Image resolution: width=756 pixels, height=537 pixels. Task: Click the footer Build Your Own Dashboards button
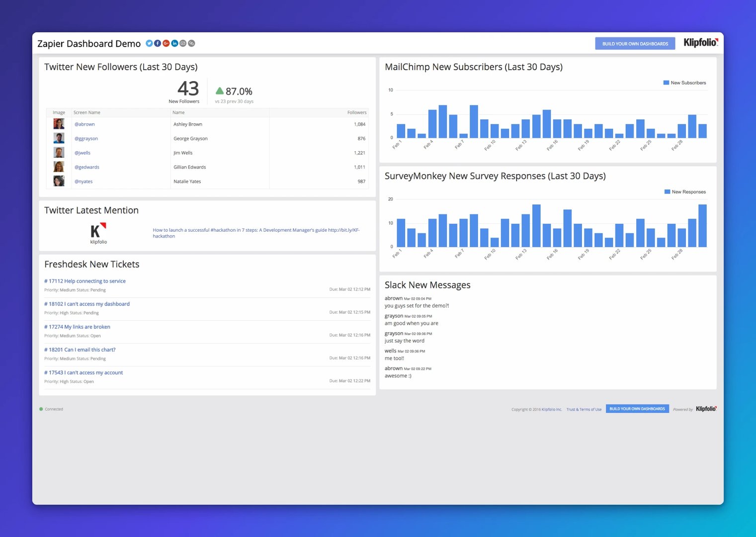tap(637, 409)
